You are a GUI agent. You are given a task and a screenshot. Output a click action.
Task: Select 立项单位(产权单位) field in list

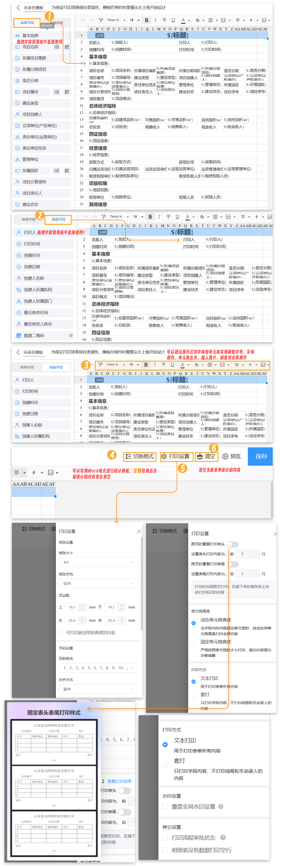tap(42, 126)
